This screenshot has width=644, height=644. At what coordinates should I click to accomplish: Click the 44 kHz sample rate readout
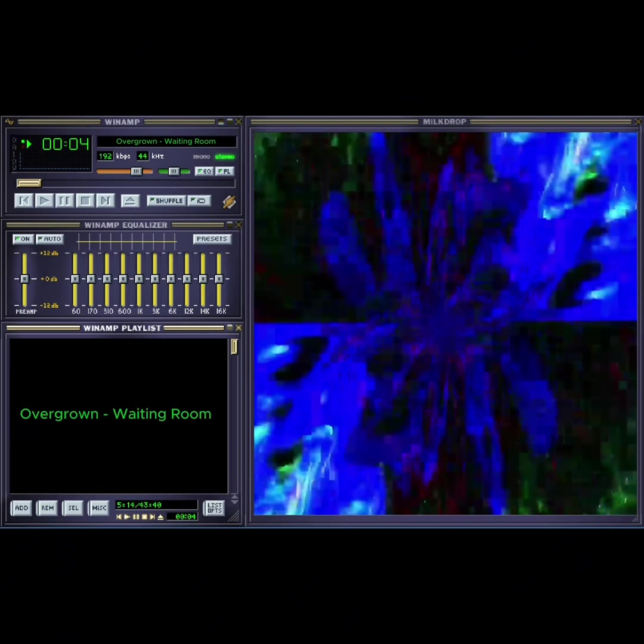142,156
